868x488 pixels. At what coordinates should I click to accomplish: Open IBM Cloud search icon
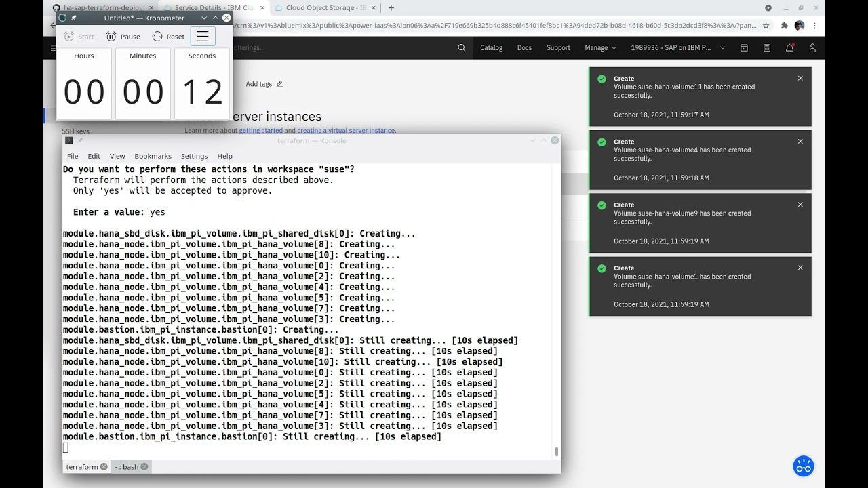462,47
